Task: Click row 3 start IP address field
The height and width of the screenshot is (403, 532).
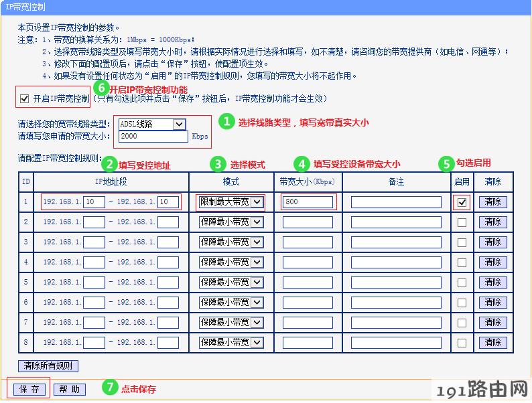Action: (94, 242)
